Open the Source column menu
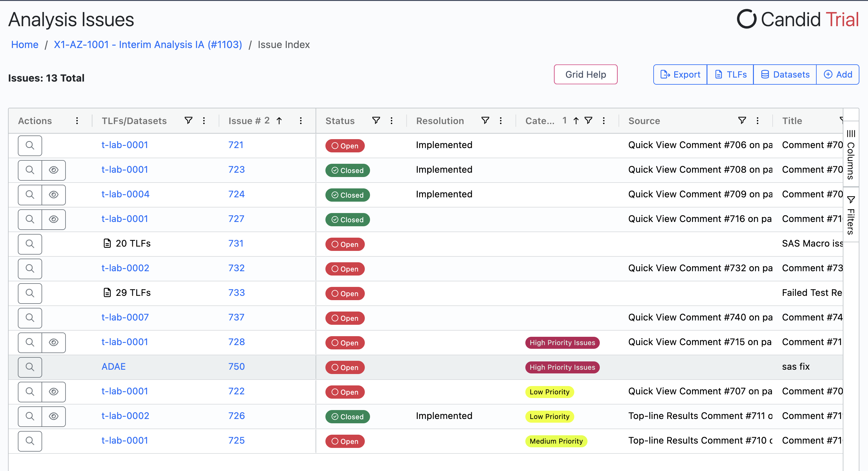The height and width of the screenshot is (471, 868). pos(758,121)
